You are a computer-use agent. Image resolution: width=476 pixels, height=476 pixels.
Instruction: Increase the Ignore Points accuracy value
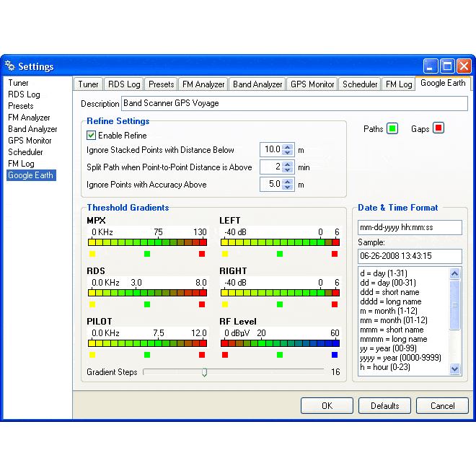coord(288,182)
